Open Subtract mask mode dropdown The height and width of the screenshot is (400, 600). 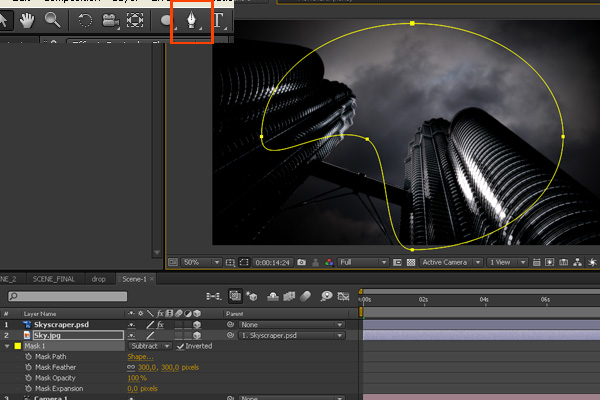[x=150, y=346]
